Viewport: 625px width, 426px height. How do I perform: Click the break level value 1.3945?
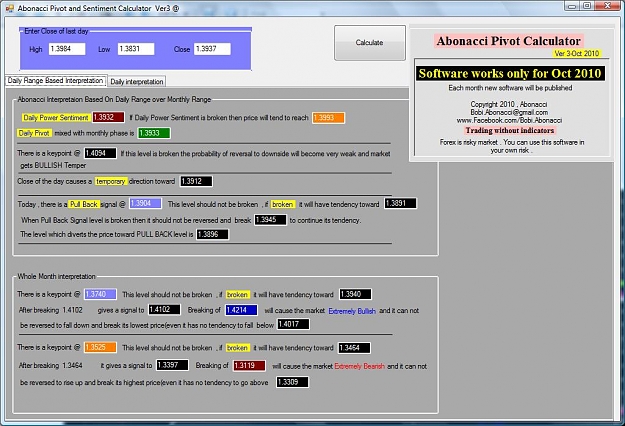271,220
